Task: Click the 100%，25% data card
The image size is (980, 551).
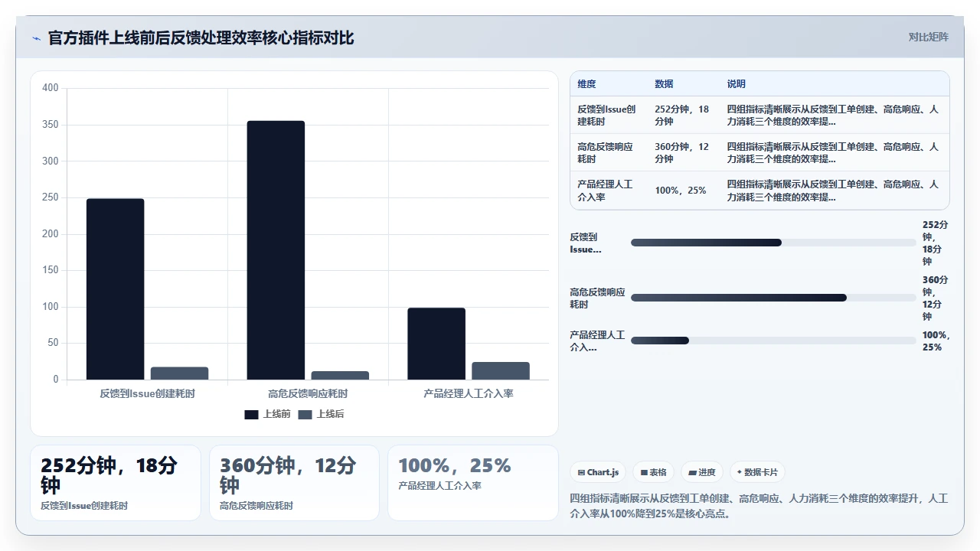Action: (473, 483)
